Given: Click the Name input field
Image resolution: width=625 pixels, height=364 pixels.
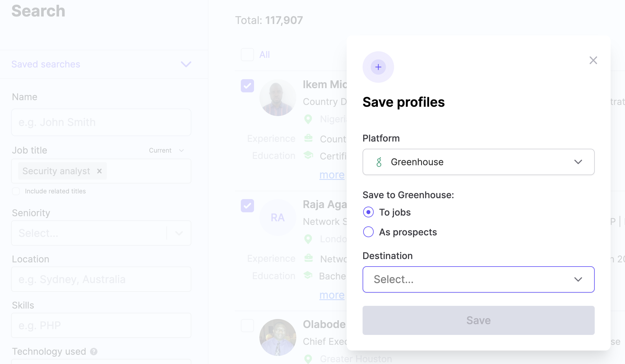Looking at the screenshot, I should pos(101,122).
